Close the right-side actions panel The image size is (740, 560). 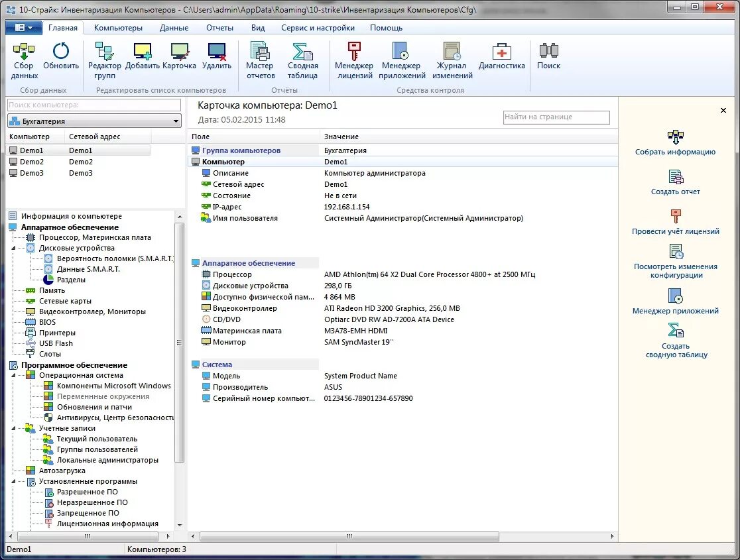tap(723, 111)
